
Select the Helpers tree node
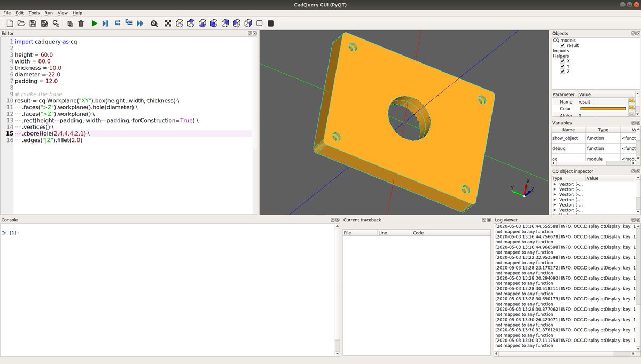(x=561, y=56)
